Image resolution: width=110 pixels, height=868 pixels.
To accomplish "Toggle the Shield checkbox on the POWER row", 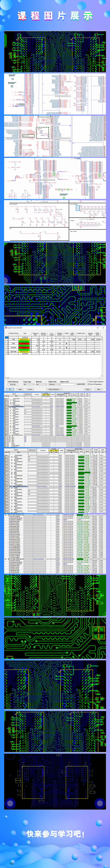I will (66, 347).
